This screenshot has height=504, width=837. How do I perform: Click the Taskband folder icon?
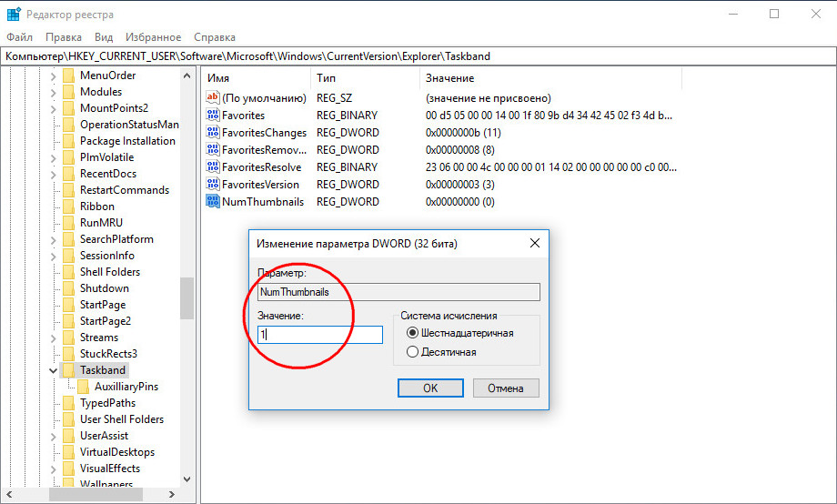(x=68, y=370)
